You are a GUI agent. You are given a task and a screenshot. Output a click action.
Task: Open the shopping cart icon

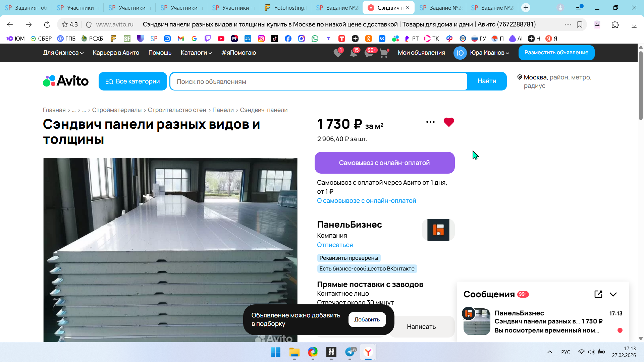pos(384,53)
